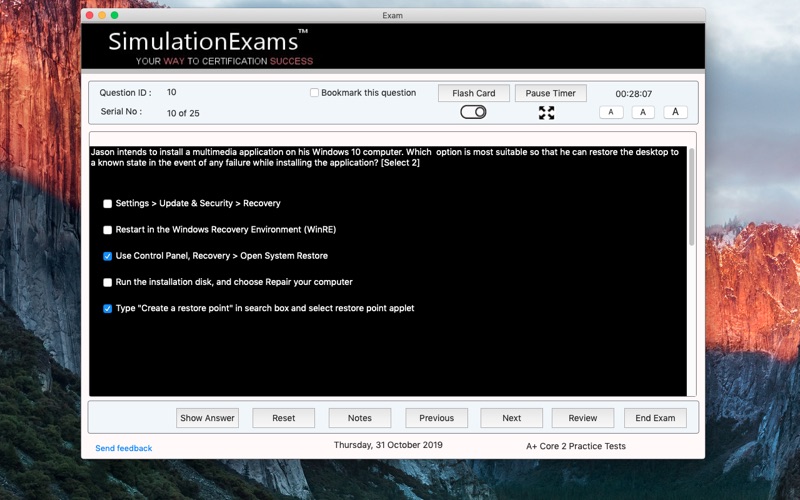Open the Review screen
This screenshot has width=800, height=500.
(x=583, y=418)
